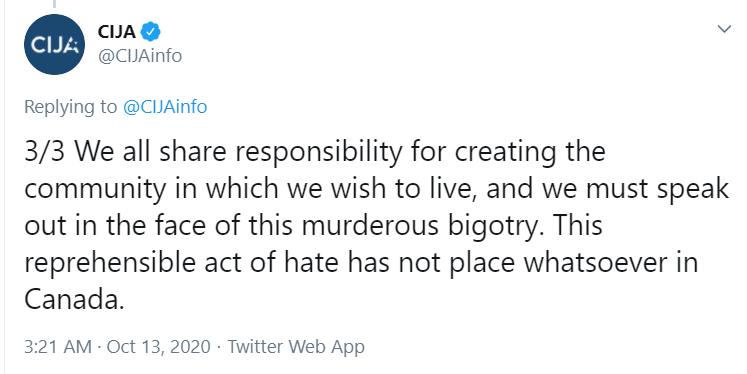Click the gray 'Replying to' label
This screenshot has height=374, width=747.
coord(70,107)
